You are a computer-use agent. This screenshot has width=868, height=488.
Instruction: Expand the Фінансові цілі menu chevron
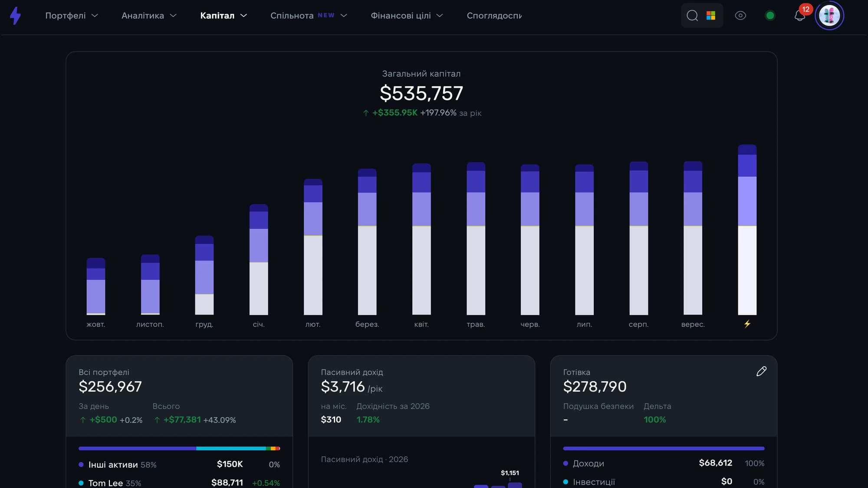[439, 16]
